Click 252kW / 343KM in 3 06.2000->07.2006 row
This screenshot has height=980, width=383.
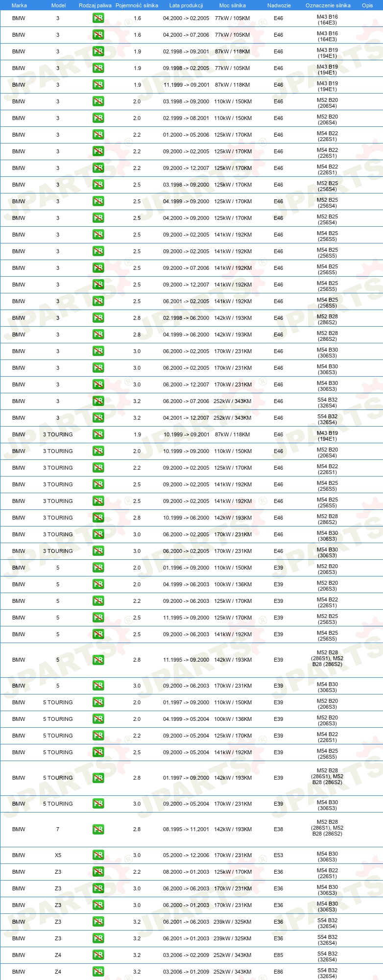tap(233, 401)
